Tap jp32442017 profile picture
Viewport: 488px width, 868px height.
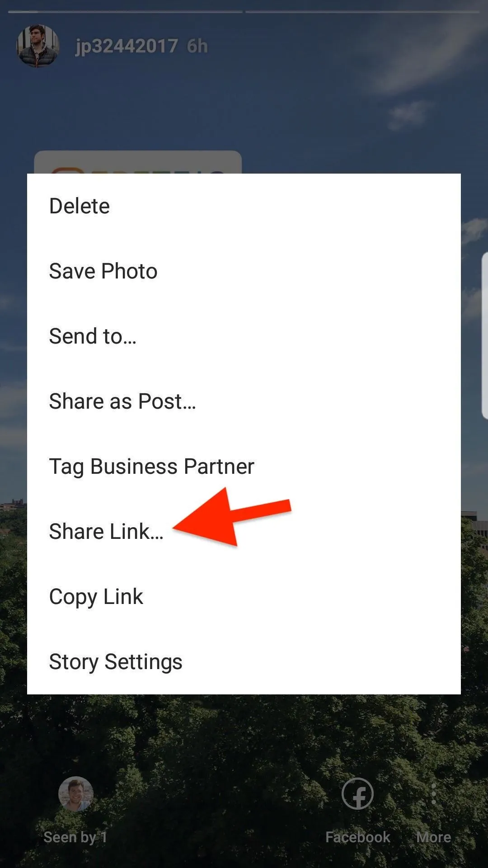click(38, 46)
